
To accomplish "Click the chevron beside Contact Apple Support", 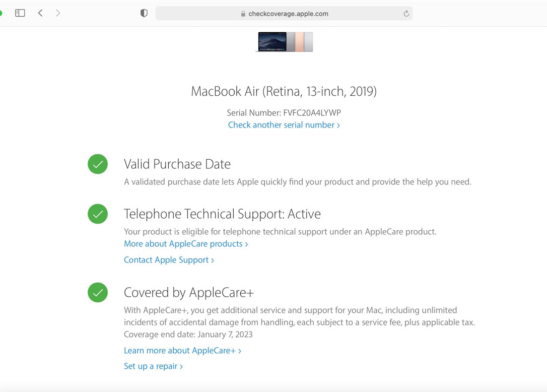I will 212,259.
